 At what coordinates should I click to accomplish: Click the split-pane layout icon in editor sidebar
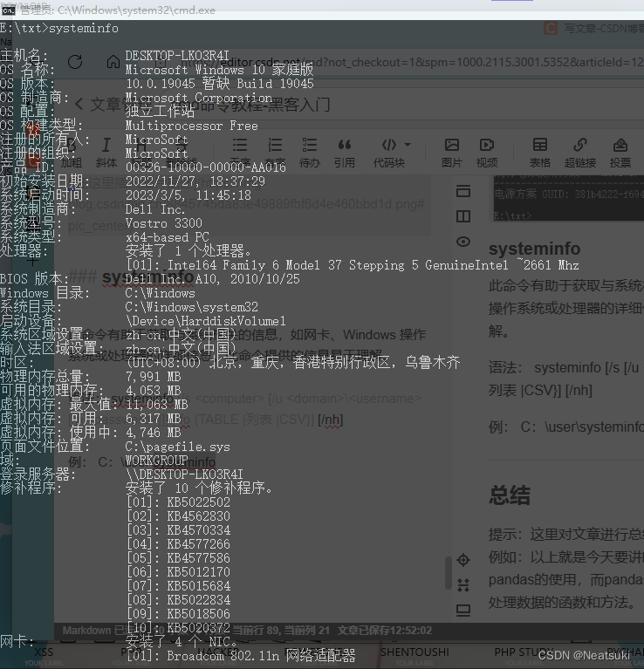(x=463, y=216)
